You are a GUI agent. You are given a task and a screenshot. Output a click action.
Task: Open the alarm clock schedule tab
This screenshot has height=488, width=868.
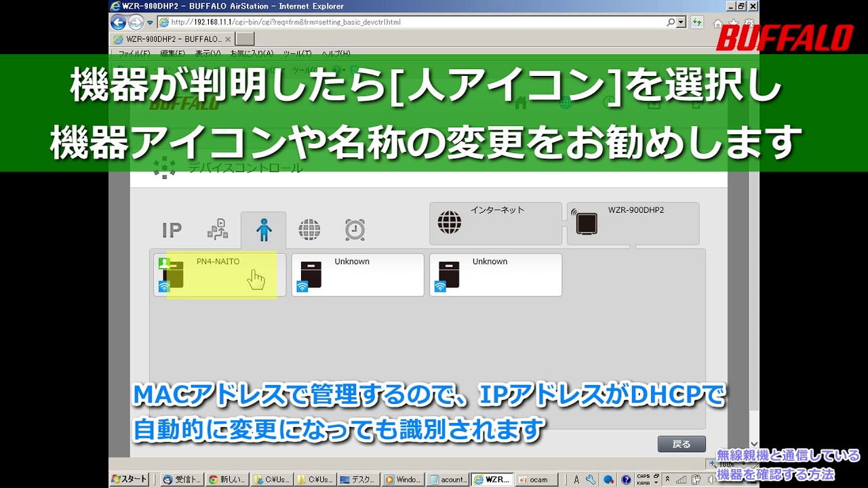click(x=355, y=230)
